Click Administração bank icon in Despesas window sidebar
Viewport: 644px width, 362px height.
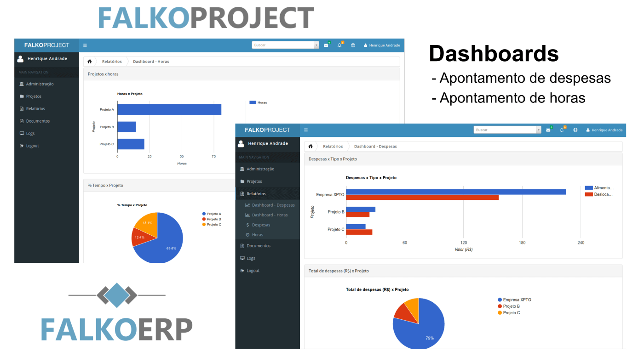click(x=242, y=169)
